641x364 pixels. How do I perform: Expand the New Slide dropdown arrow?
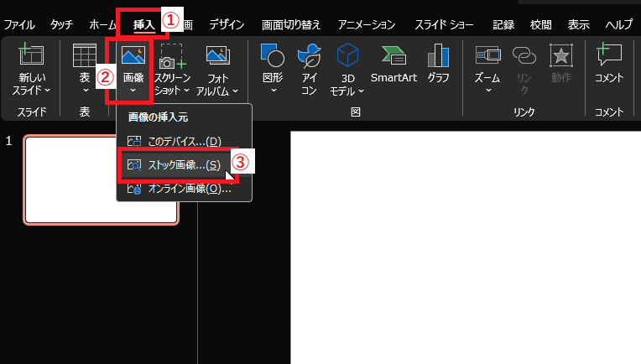pyautogui.click(x=47, y=90)
